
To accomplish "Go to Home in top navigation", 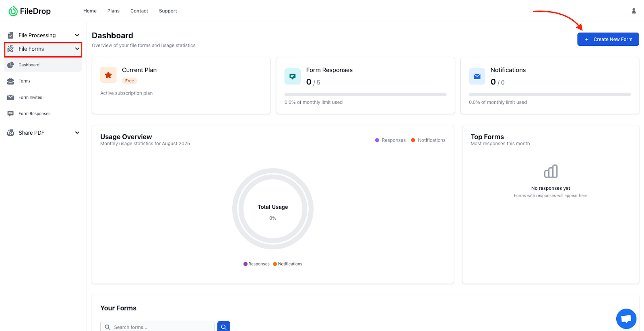I will pyautogui.click(x=90, y=11).
